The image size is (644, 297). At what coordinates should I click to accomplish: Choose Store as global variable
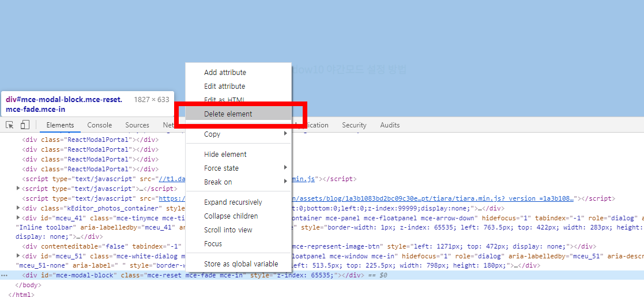[238, 264]
